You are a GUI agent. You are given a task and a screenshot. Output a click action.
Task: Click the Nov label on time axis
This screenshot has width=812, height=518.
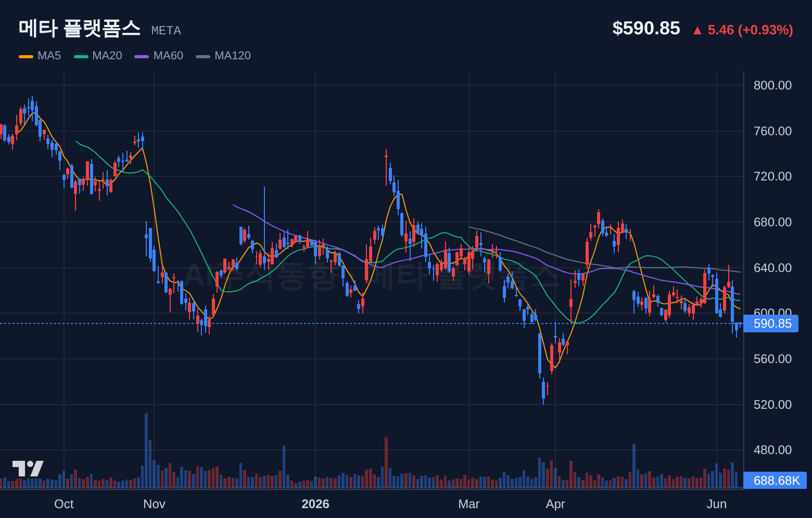pyautogui.click(x=154, y=504)
